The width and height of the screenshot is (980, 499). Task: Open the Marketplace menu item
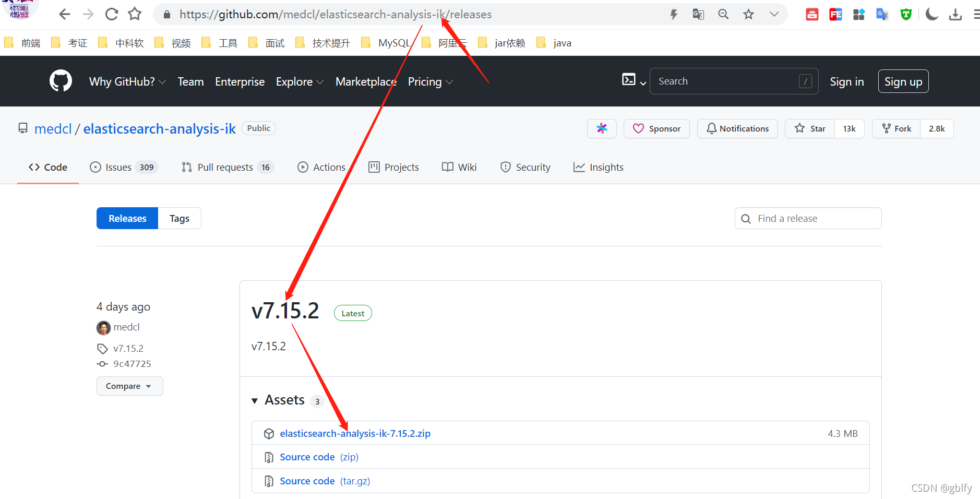[366, 81]
